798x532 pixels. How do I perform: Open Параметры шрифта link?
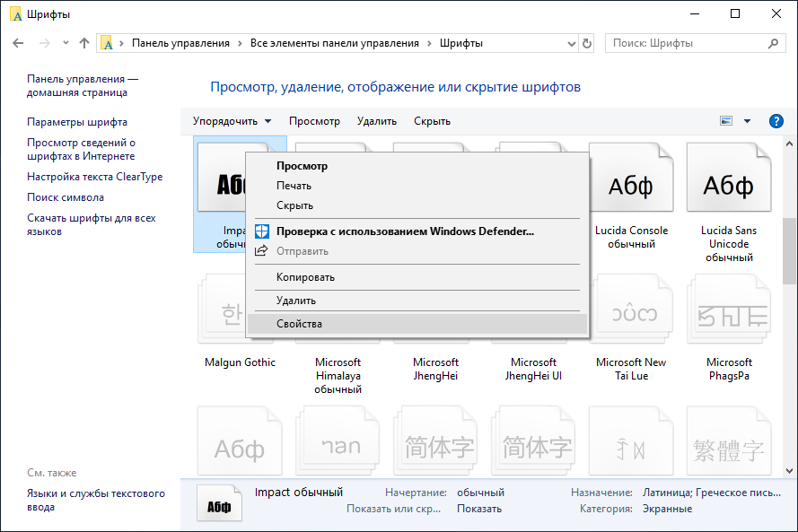tap(77, 122)
